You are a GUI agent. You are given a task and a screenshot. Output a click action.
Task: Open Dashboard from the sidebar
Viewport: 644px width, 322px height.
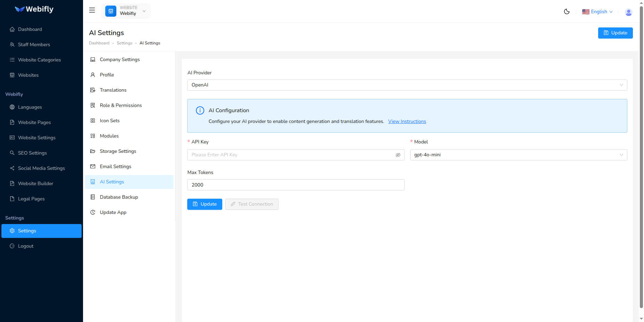(x=30, y=30)
